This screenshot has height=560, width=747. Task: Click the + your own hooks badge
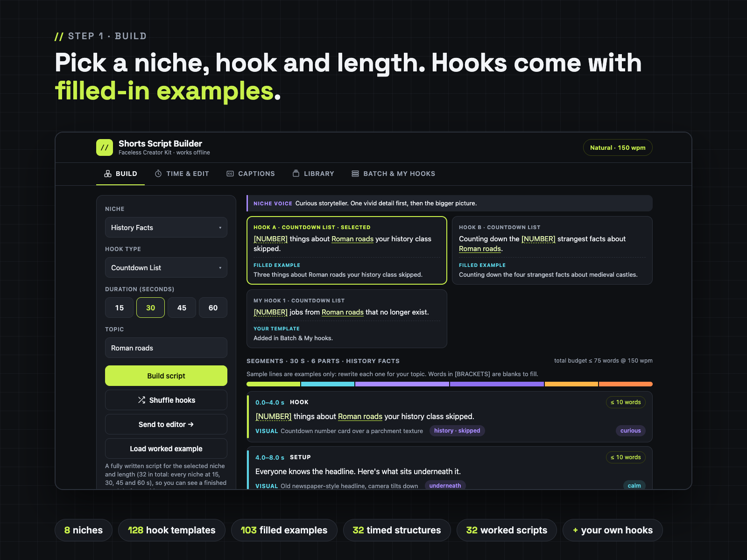pos(613,530)
